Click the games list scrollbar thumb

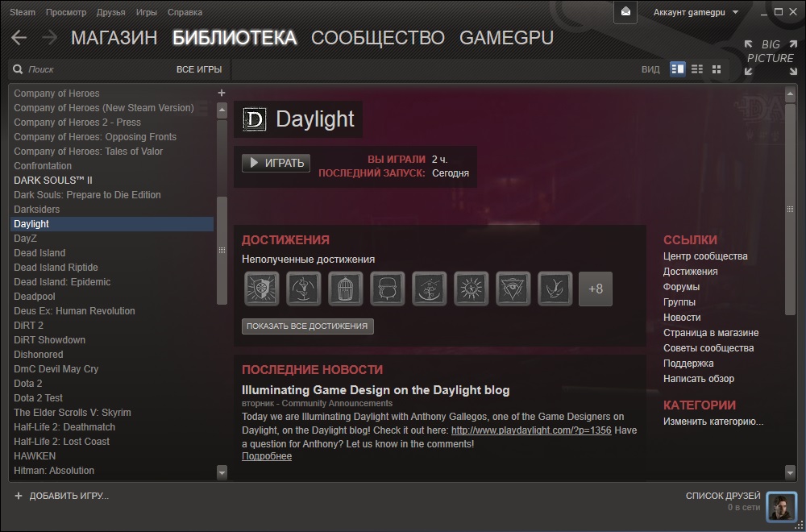coord(222,251)
